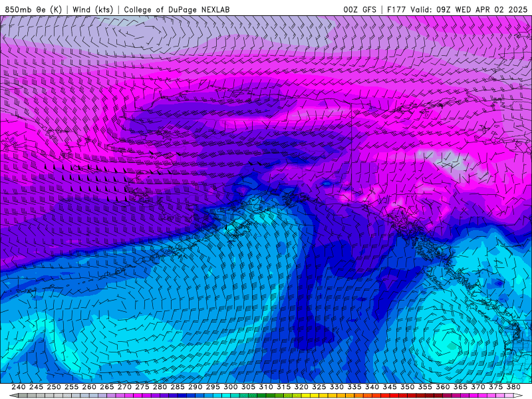Select the 360 value on color scale
This screenshot has width=532, height=399.
[442, 387]
